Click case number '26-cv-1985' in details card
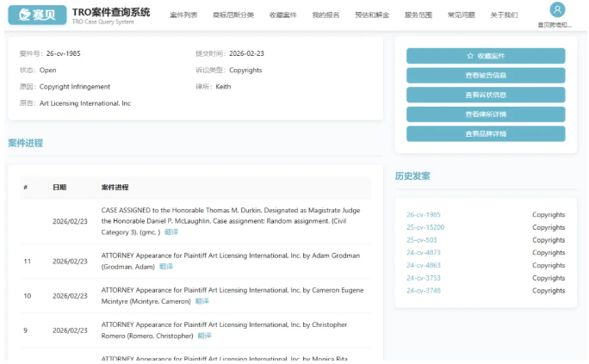589x364 pixels. [63, 53]
